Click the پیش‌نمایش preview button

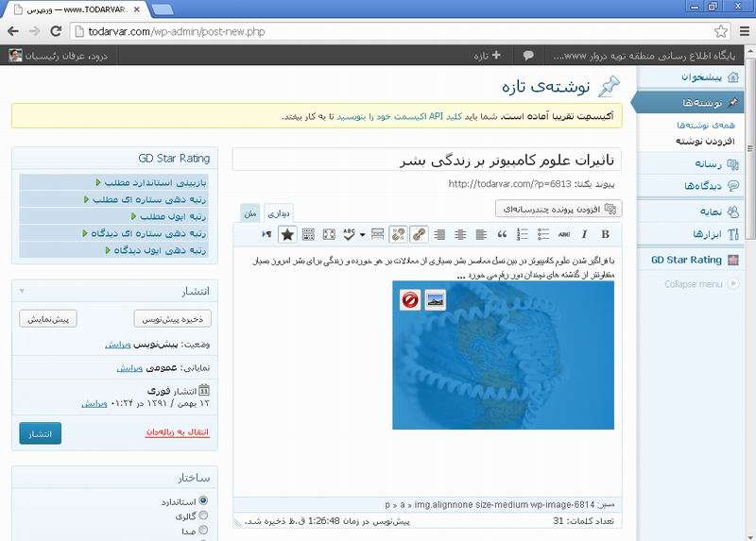click(48, 319)
